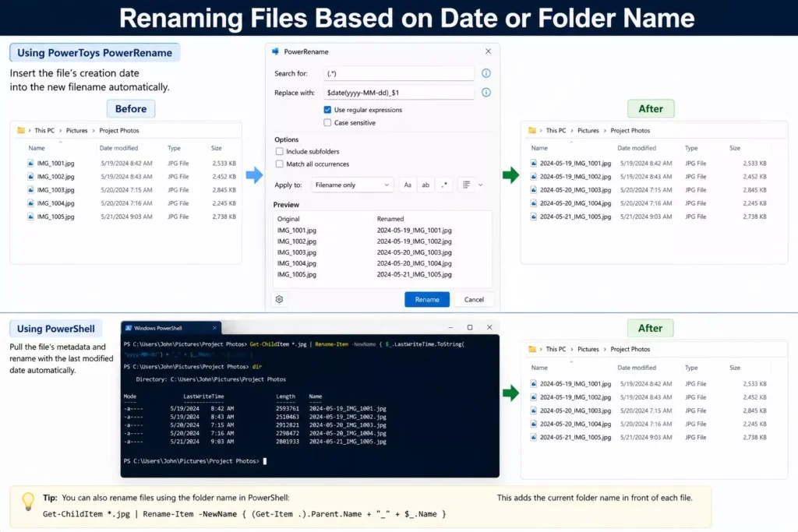Click the IMG_1001.jpg file icon in Before pane
798x532 pixels.
[30, 164]
